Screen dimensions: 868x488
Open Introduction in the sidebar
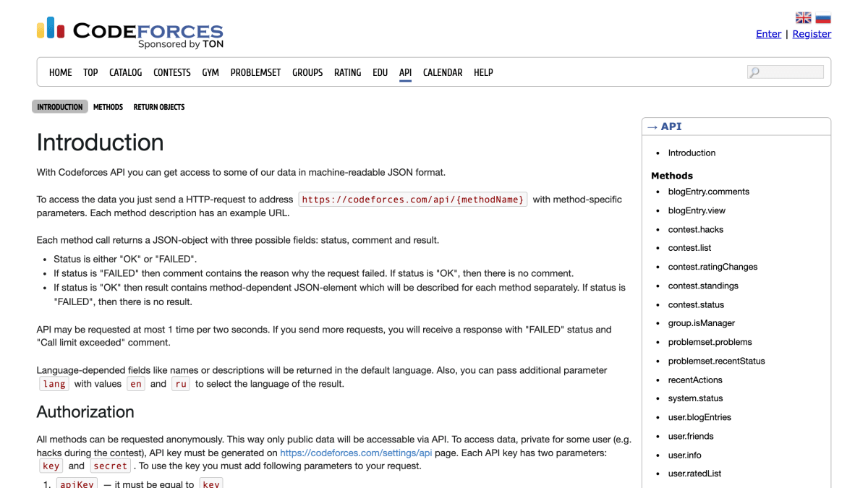[692, 153]
